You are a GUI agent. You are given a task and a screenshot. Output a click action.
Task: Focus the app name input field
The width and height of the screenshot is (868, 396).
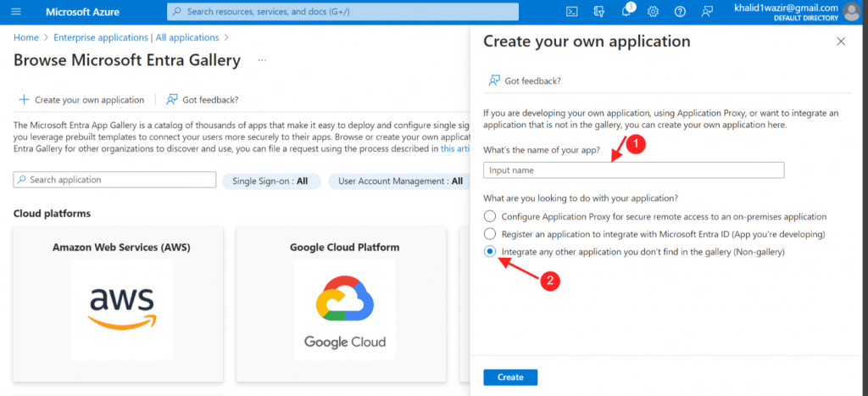(x=634, y=170)
